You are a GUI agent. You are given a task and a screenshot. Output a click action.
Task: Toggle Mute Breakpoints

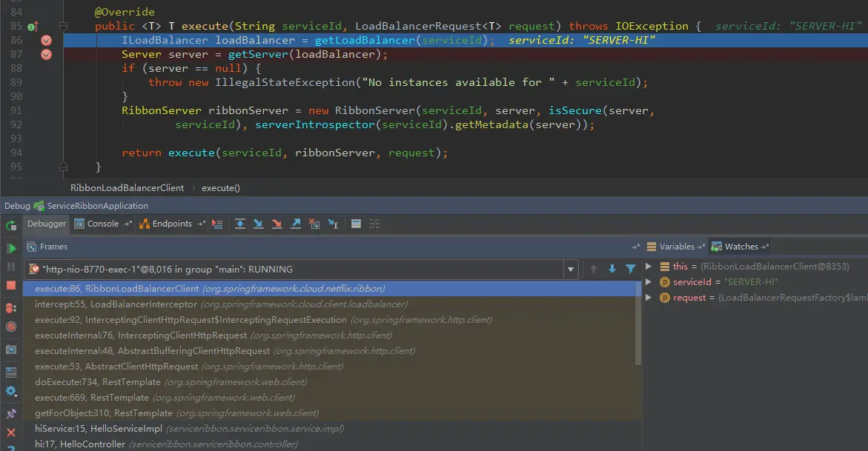coord(11,327)
